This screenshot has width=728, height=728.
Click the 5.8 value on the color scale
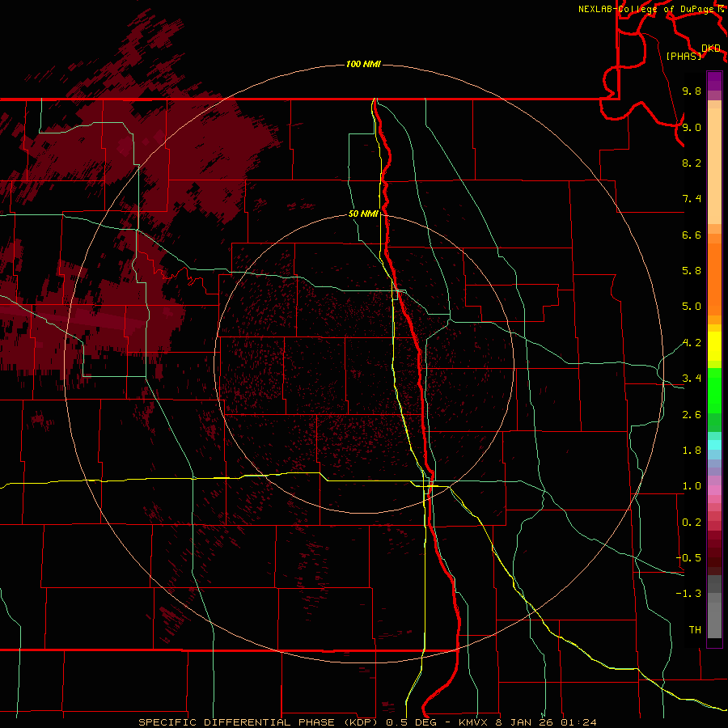(x=692, y=271)
